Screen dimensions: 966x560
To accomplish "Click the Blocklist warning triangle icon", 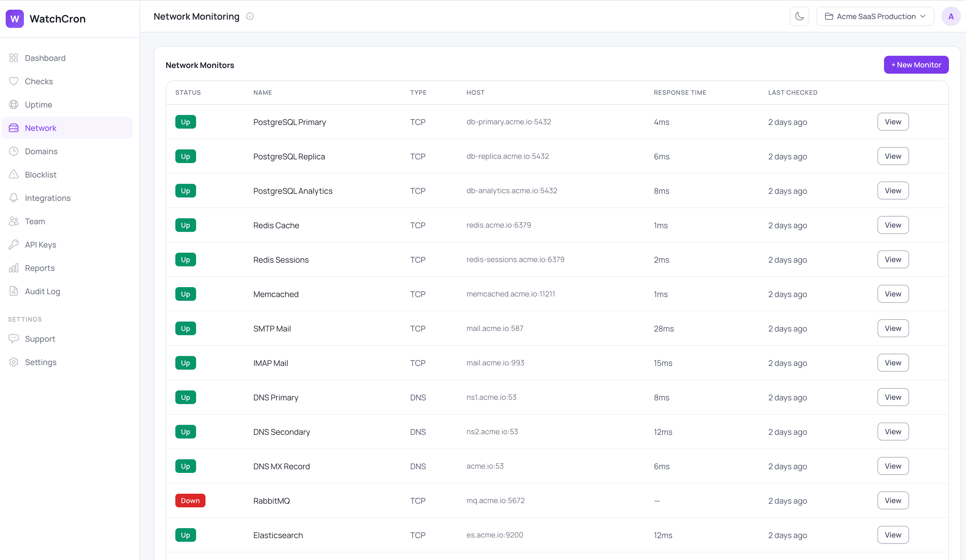I will tap(13, 174).
